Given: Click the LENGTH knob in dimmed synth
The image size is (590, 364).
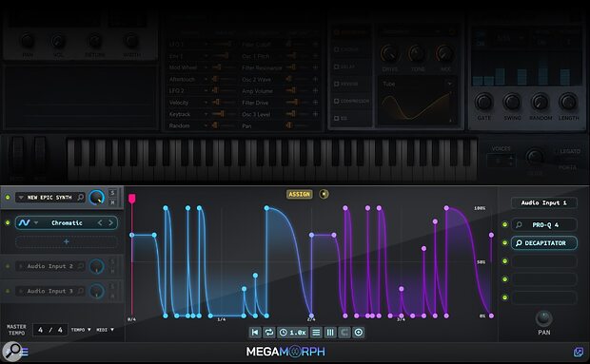Looking at the screenshot, I should coord(568,102).
